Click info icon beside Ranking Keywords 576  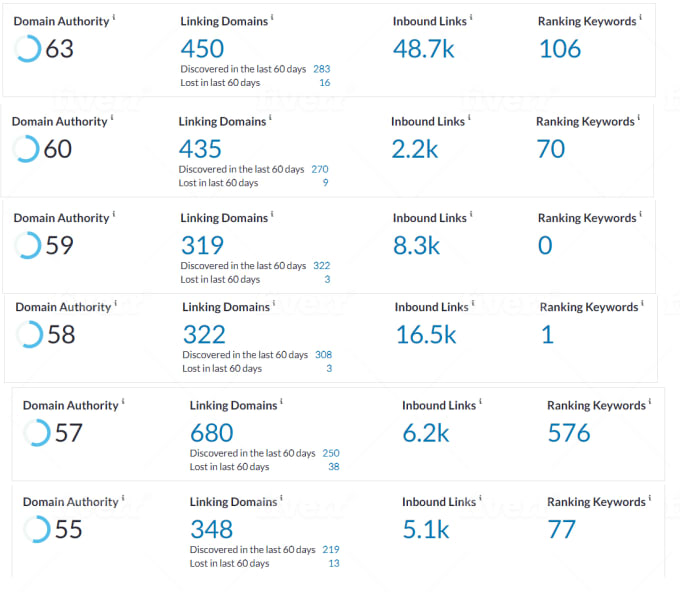click(x=650, y=402)
